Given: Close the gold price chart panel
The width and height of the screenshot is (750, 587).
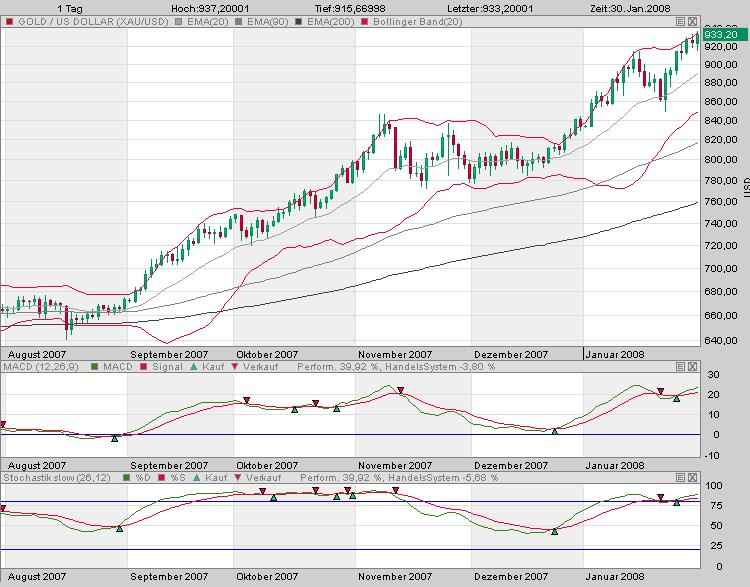Looking at the screenshot, I should 694,20.
